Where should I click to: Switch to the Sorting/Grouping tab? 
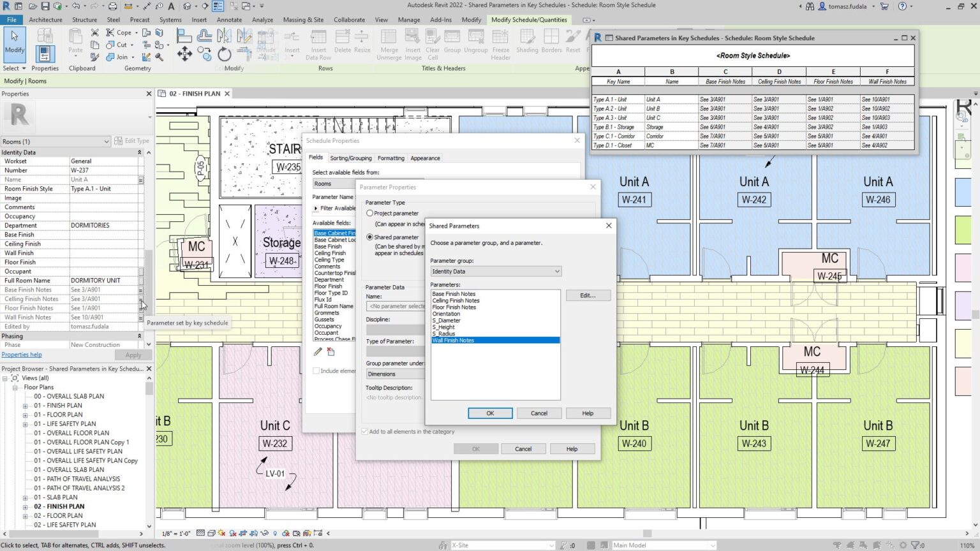tap(351, 158)
